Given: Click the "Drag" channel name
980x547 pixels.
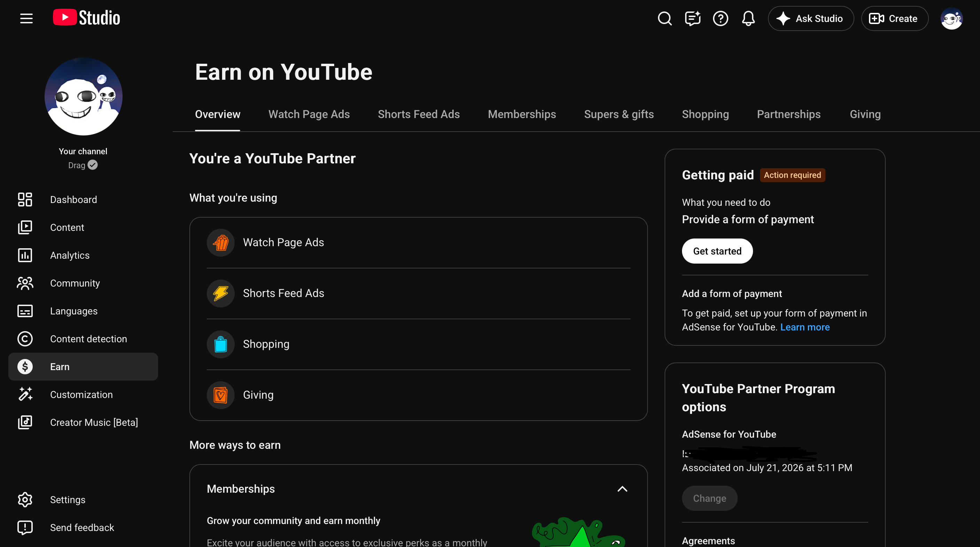Looking at the screenshot, I should (77, 165).
